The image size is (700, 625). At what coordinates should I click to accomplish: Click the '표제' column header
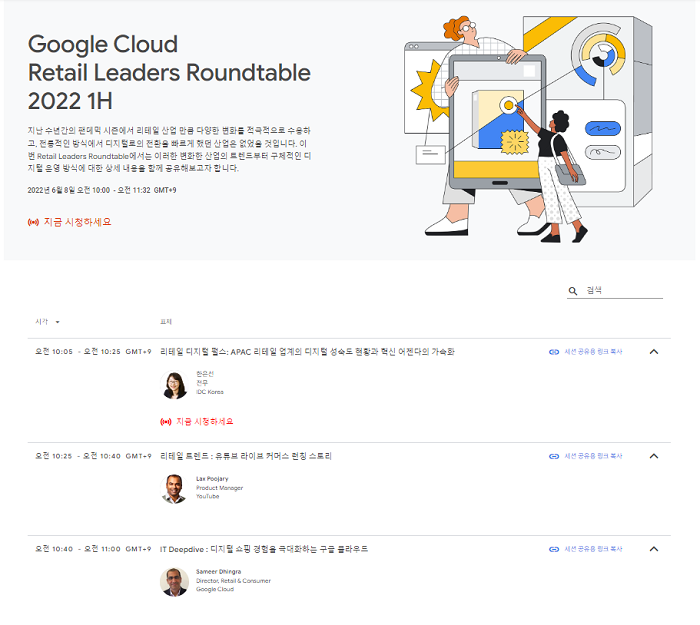[166, 321]
